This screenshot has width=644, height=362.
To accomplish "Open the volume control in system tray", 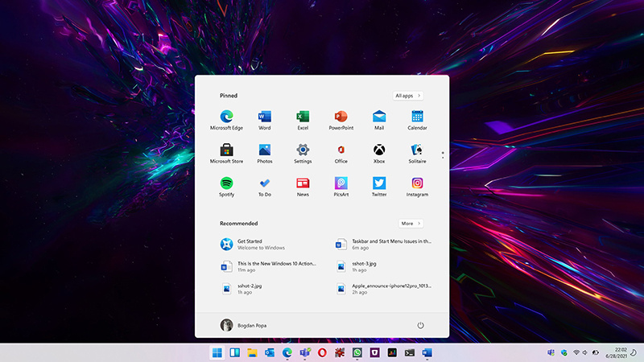I will (x=585, y=352).
